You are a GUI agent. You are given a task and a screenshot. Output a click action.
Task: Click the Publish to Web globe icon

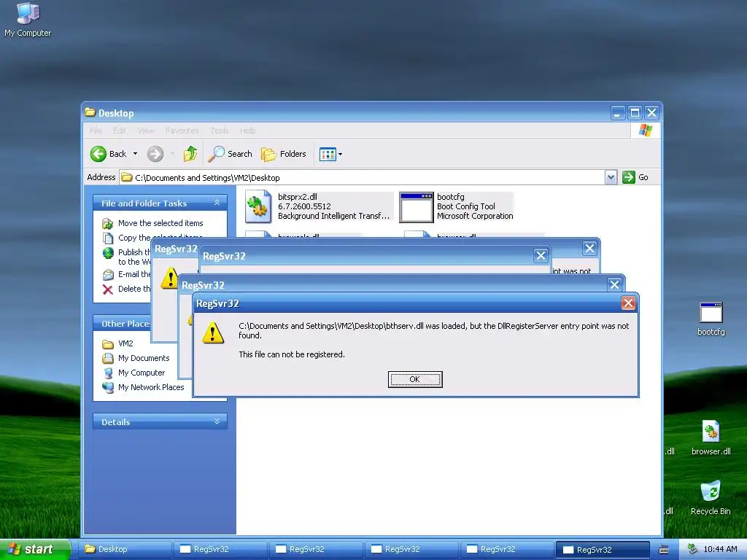click(108, 253)
